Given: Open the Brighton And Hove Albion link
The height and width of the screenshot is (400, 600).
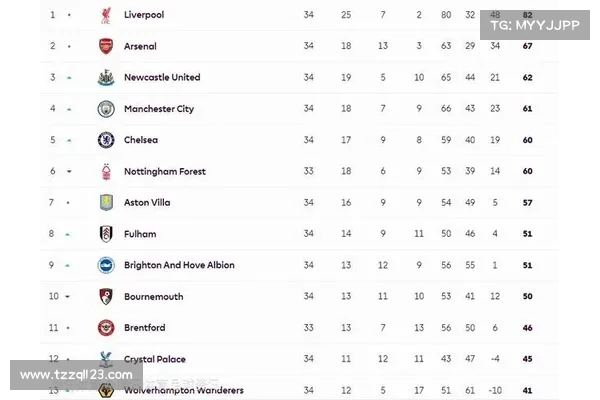Looking at the screenshot, I should click(x=179, y=265).
